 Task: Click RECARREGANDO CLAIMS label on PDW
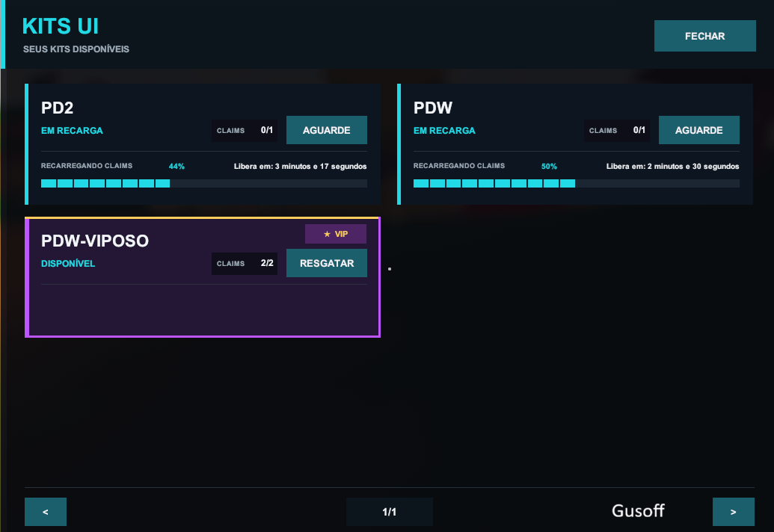tap(459, 166)
